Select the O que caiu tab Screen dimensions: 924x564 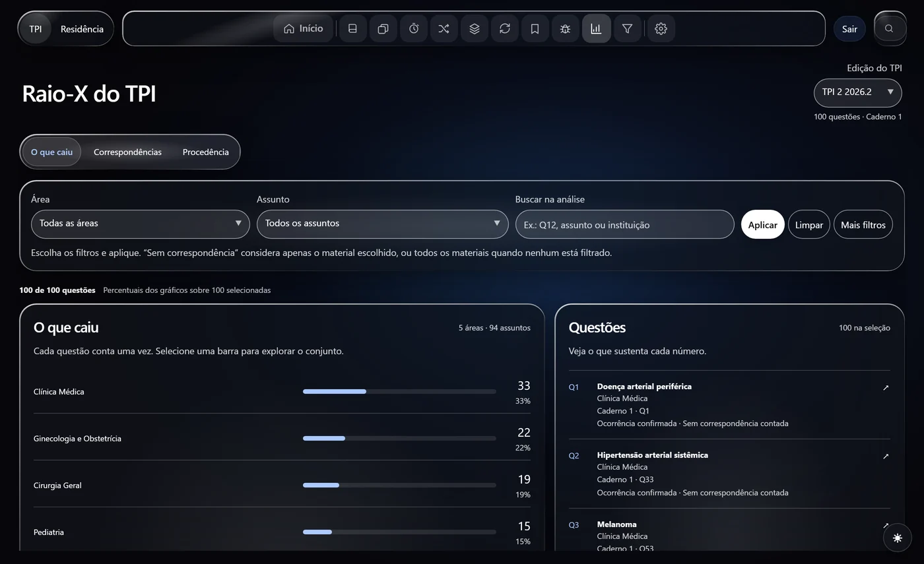pos(51,152)
